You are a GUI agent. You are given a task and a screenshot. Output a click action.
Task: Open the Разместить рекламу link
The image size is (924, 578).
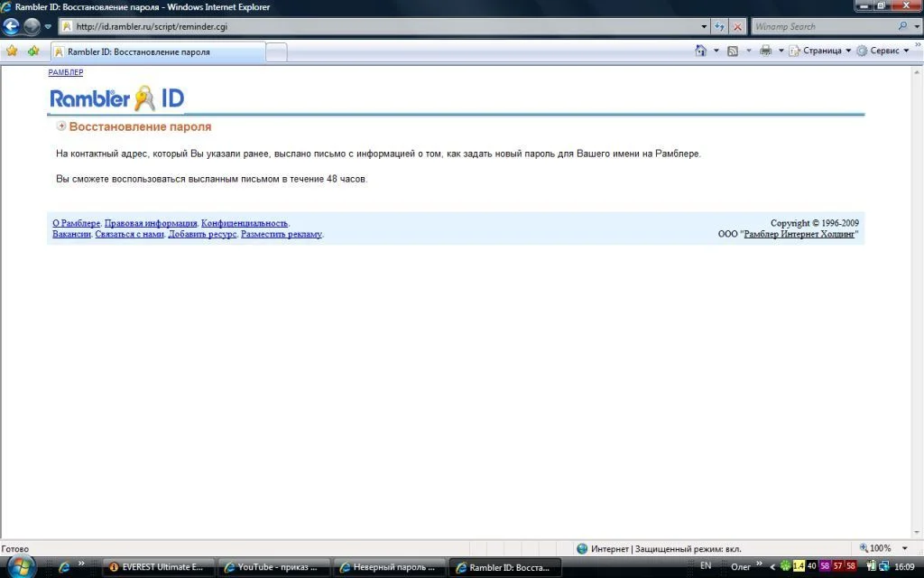pyautogui.click(x=282, y=234)
